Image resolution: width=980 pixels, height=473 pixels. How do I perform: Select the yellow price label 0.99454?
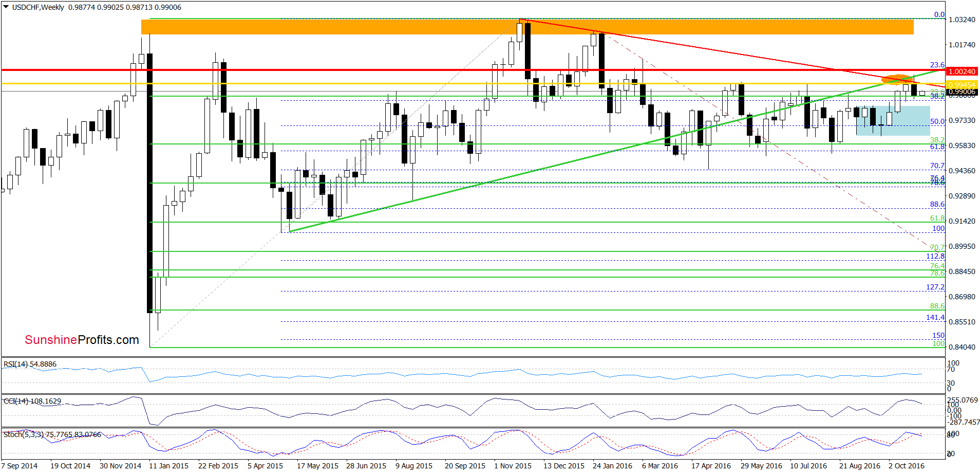tap(962, 85)
